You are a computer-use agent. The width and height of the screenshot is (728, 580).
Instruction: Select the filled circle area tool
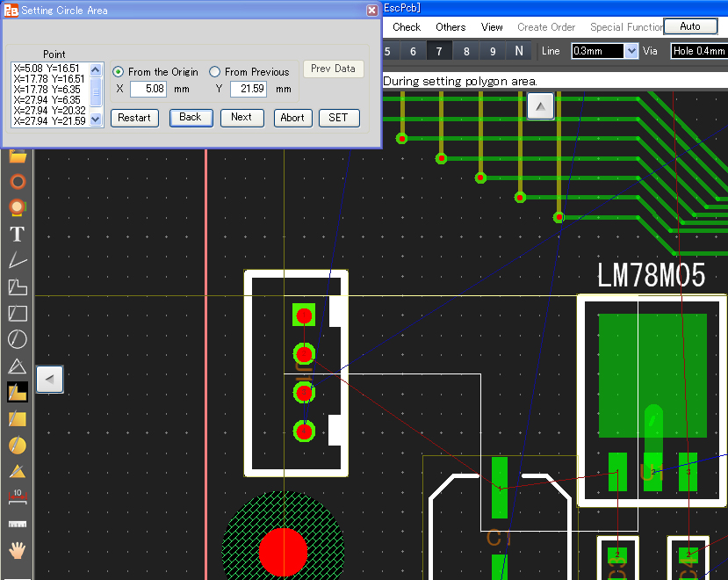[x=18, y=446]
